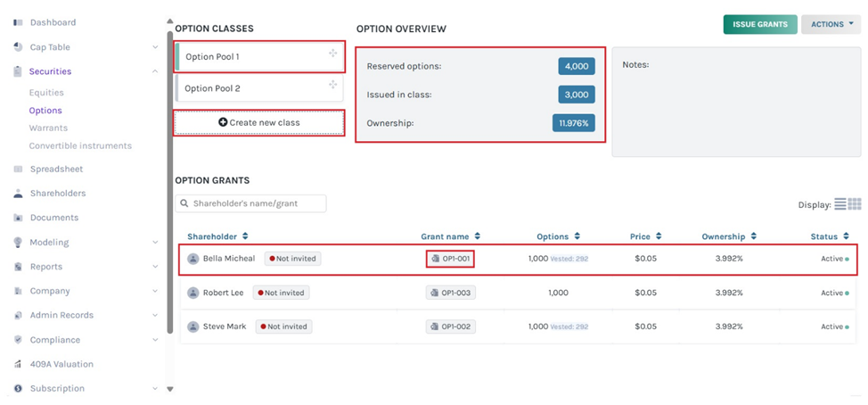Switch to list display view icon

coord(840,204)
